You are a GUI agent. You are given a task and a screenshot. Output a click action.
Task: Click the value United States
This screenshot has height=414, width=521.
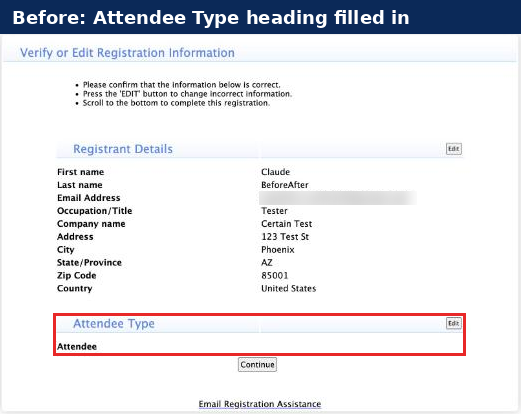[x=289, y=289]
